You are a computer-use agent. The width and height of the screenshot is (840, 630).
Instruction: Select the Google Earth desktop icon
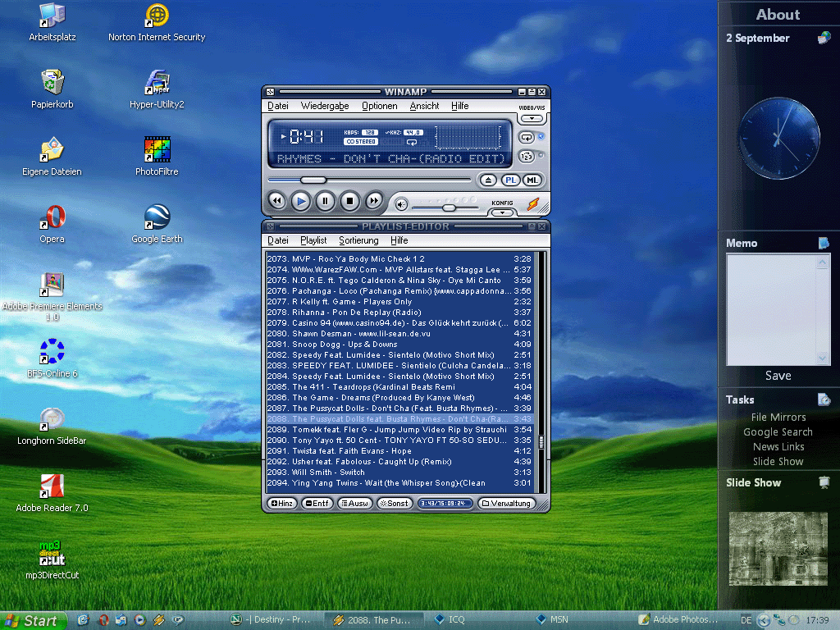[157, 224]
